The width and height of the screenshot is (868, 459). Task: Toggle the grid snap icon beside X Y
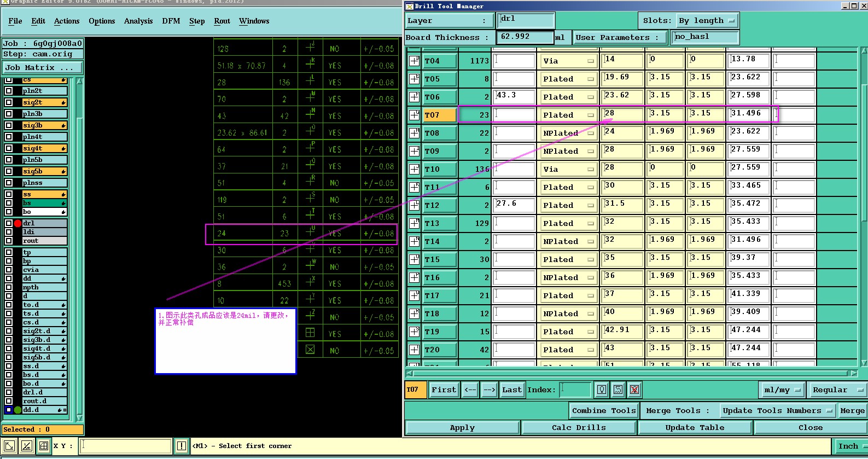pyautogui.click(x=44, y=446)
